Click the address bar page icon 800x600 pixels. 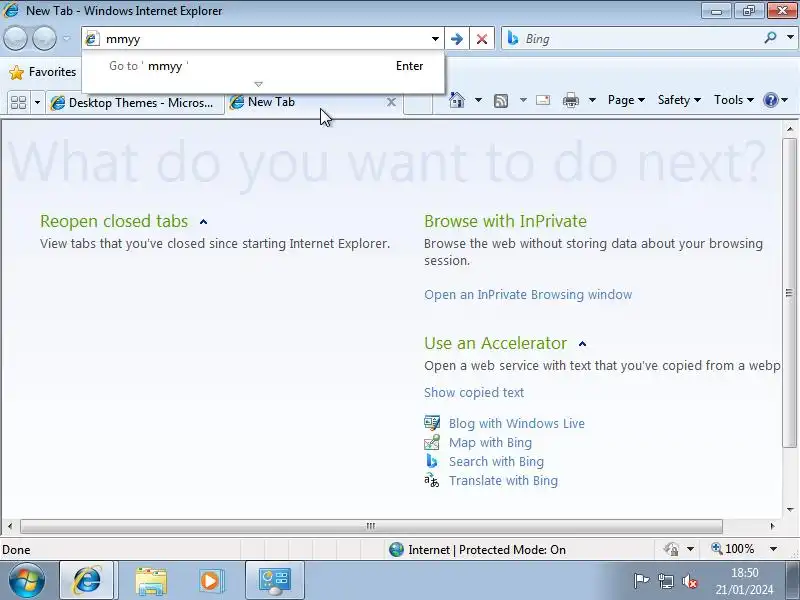pyautogui.click(x=92, y=39)
